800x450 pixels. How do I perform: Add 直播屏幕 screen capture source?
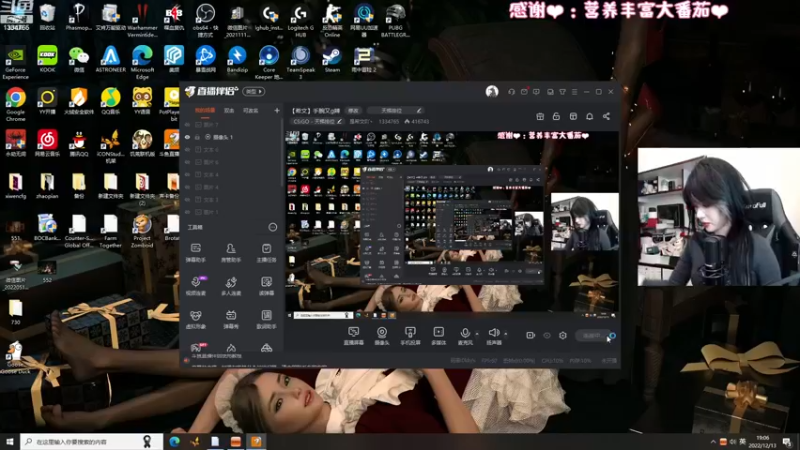[x=353, y=336]
